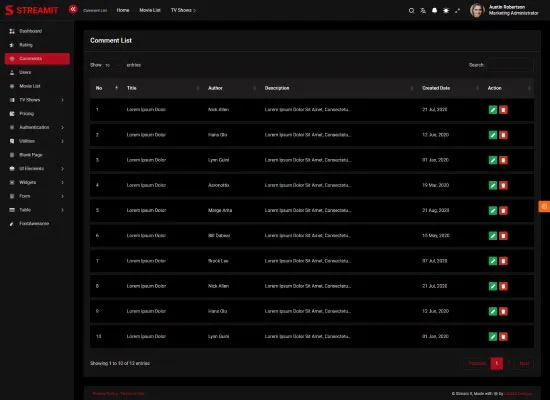Sort the table by the Description column
The image size is (550, 400).
(337, 88)
